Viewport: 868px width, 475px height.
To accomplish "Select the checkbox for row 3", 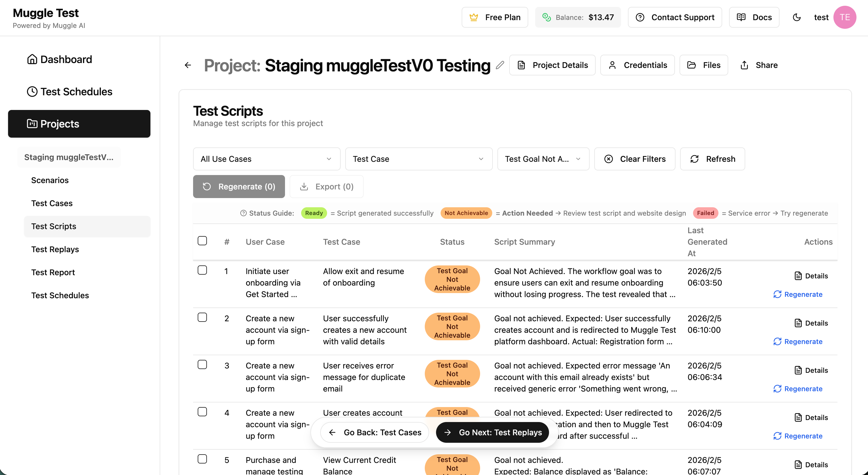I will [202, 364].
